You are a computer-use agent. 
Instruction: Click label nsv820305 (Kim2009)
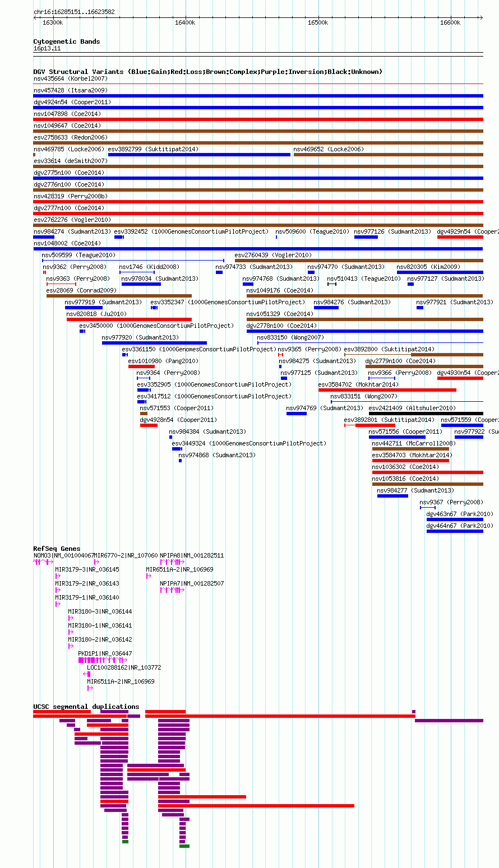428,267
